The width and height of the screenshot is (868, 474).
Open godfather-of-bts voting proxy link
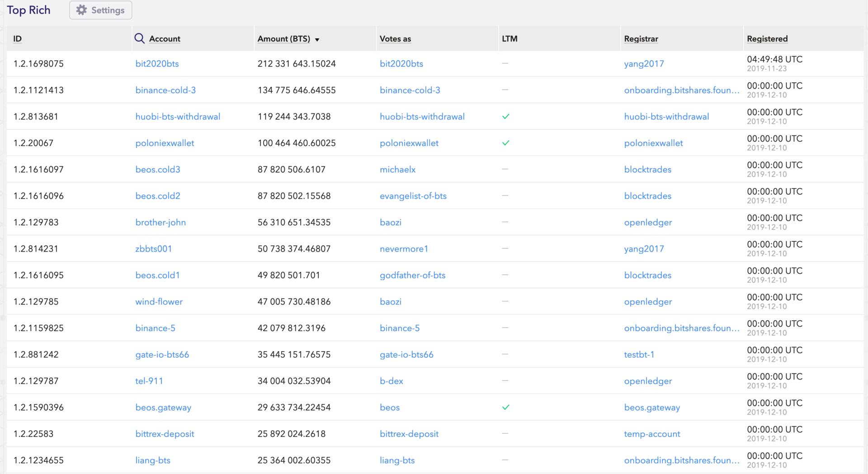click(x=412, y=275)
